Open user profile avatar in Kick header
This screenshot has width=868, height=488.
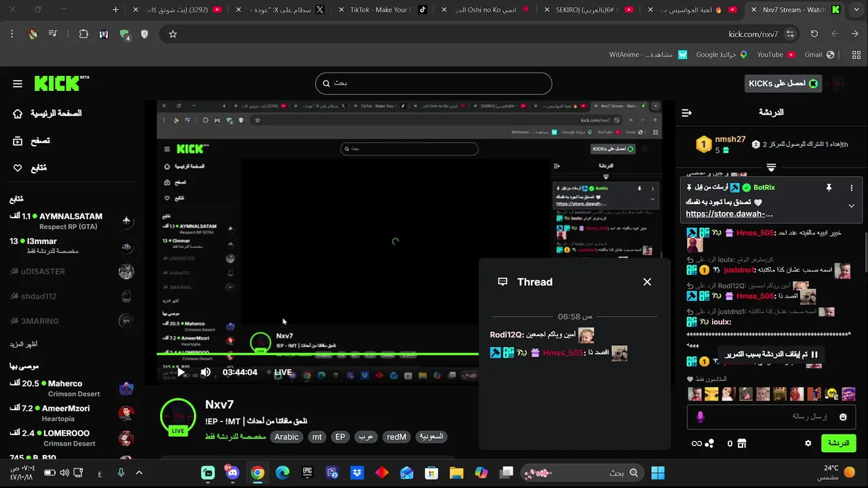click(838, 83)
